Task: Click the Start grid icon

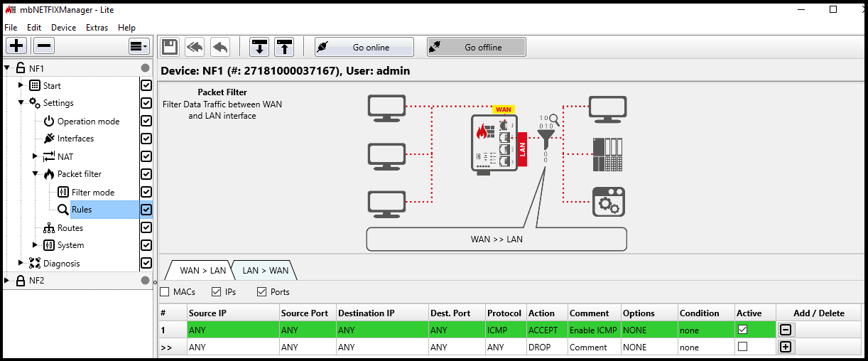Action: (35, 85)
